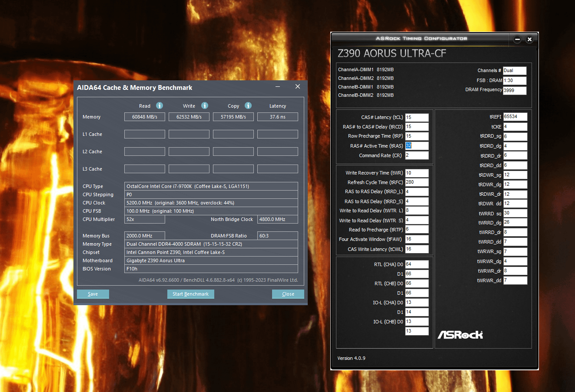
Task: Start Benchmark in AIDA64
Action: pos(190,294)
